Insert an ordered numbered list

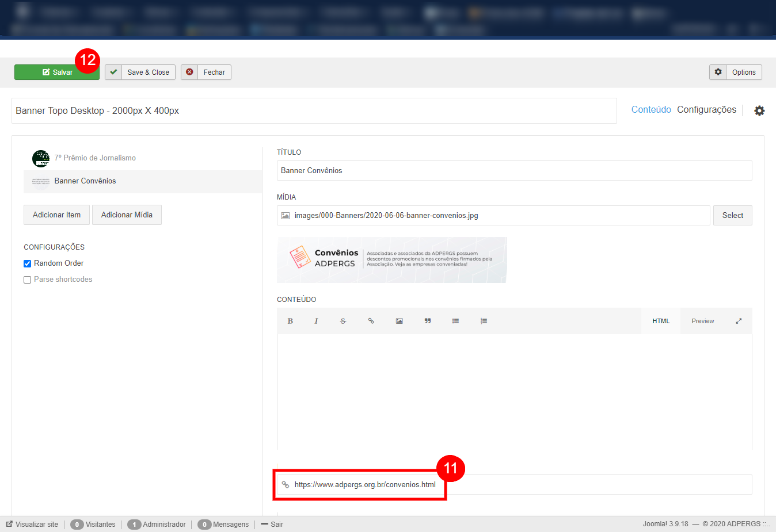coord(484,321)
